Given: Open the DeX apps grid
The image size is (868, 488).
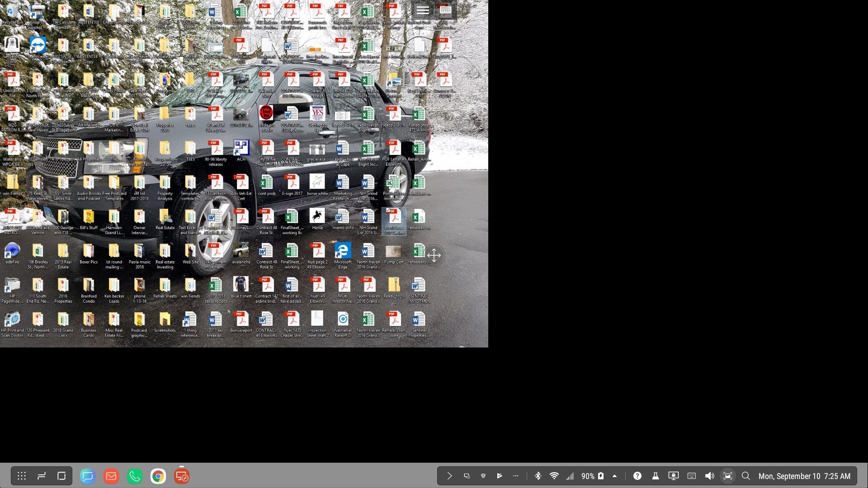Looking at the screenshot, I should pos(21,476).
